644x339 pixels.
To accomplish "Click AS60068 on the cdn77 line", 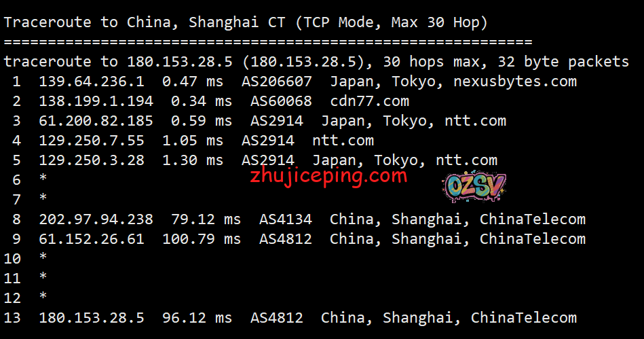I will (x=277, y=101).
